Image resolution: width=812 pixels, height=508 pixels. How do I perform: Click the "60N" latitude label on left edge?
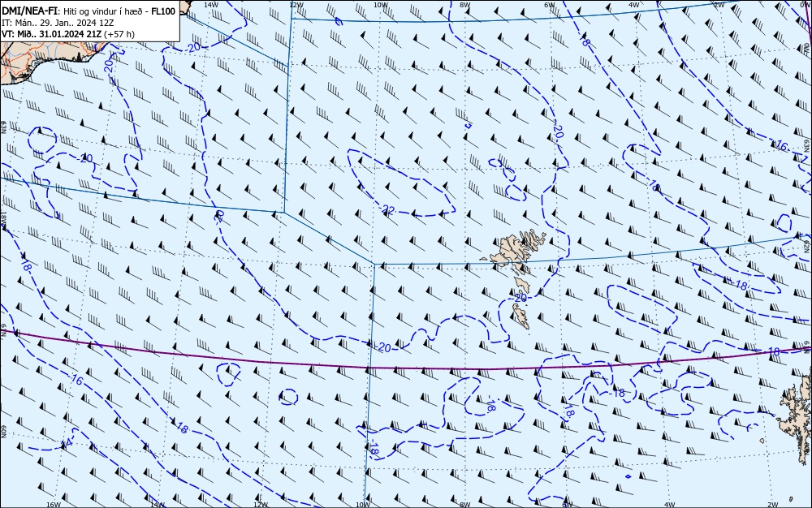[3, 432]
